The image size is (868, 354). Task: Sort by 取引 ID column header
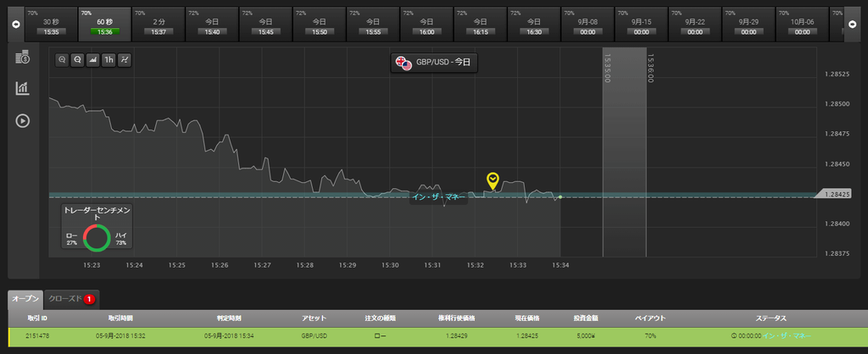[38, 318]
